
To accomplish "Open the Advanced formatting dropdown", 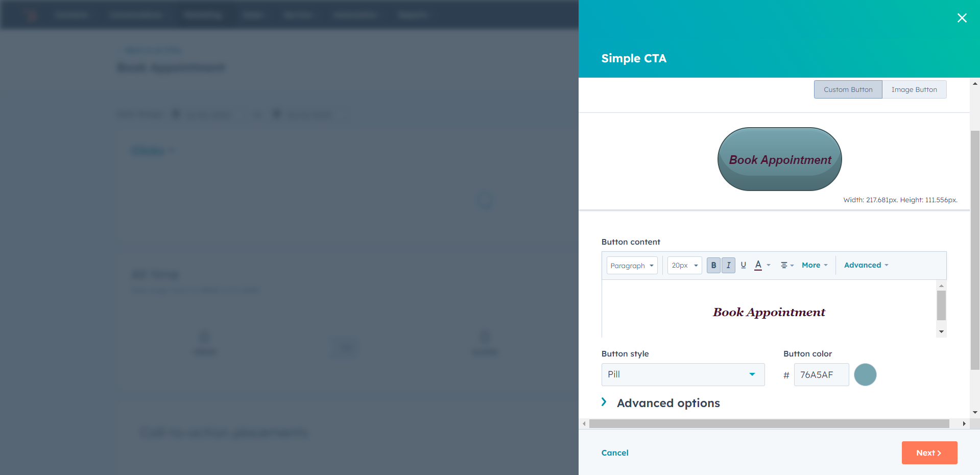I will click(865, 265).
